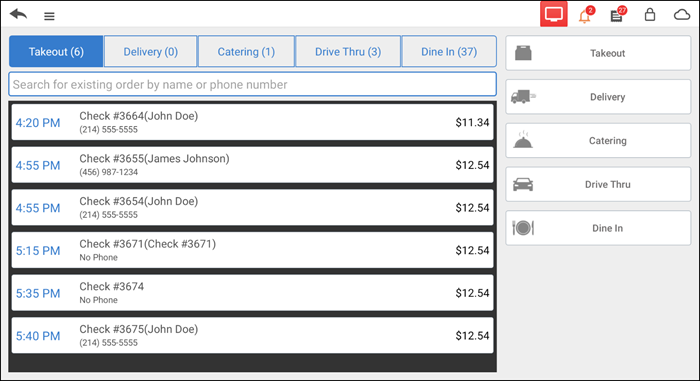Click the catering cloche icon
This screenshot has width=700, height=381.
[x=523, y=140]
